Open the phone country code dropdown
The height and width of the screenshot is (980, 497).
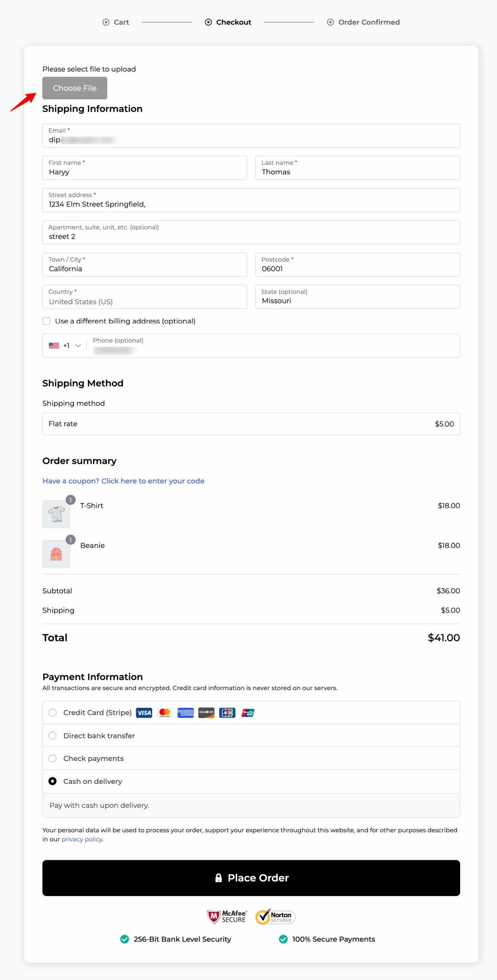65,346
